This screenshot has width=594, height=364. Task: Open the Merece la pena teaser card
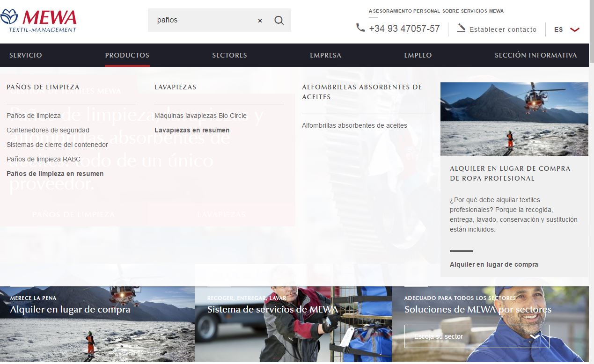point(97,325)
